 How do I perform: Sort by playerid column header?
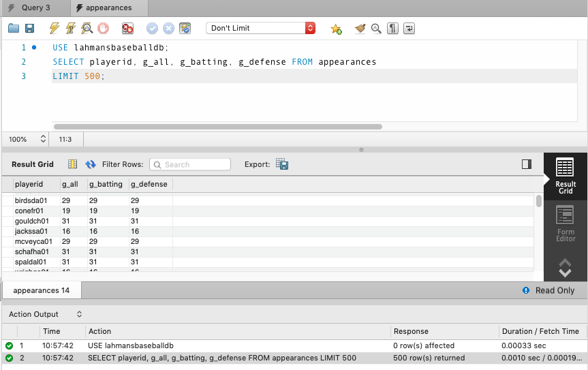37,184
